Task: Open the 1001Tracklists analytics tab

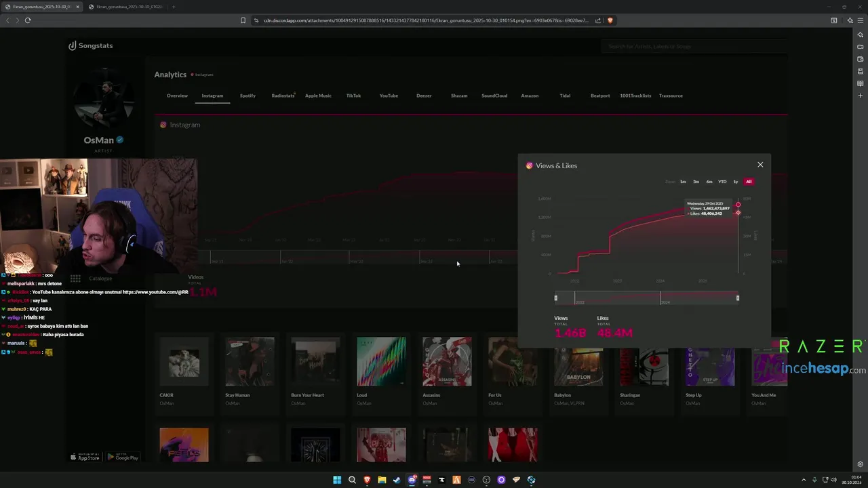Action: [x=635, y=96]
